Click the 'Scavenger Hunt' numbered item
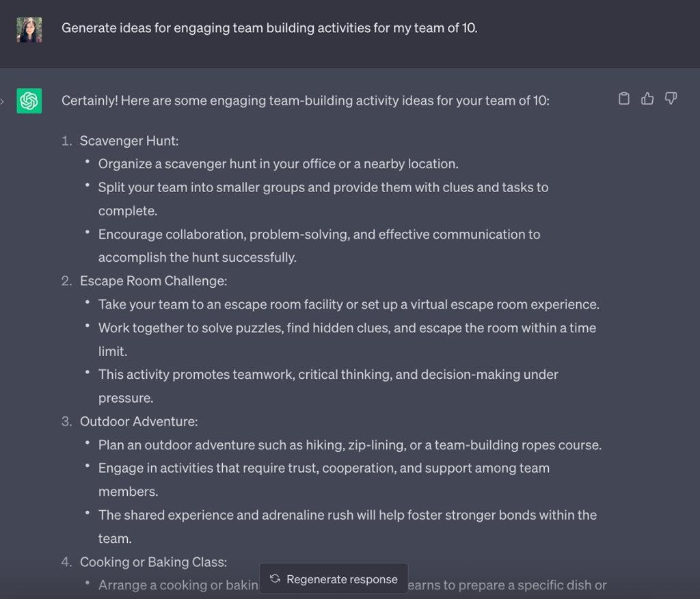The height and width of the screenshot is (599, 700). click(x=129, y=140)
